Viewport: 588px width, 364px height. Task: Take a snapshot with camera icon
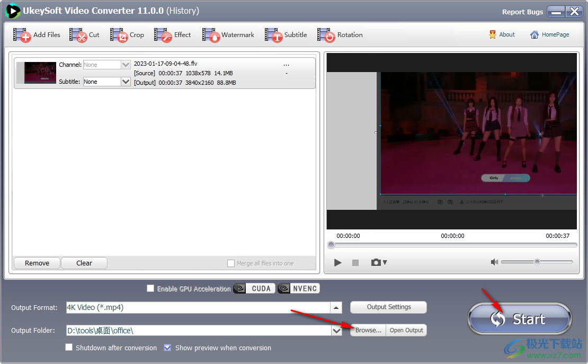click(376, 262)
